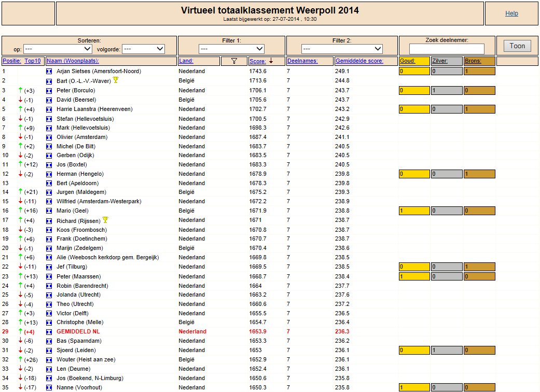Screen dimensions: 540x392
Task: Click the Zoek deelnemer search field
Action: [x=447, y=49]
